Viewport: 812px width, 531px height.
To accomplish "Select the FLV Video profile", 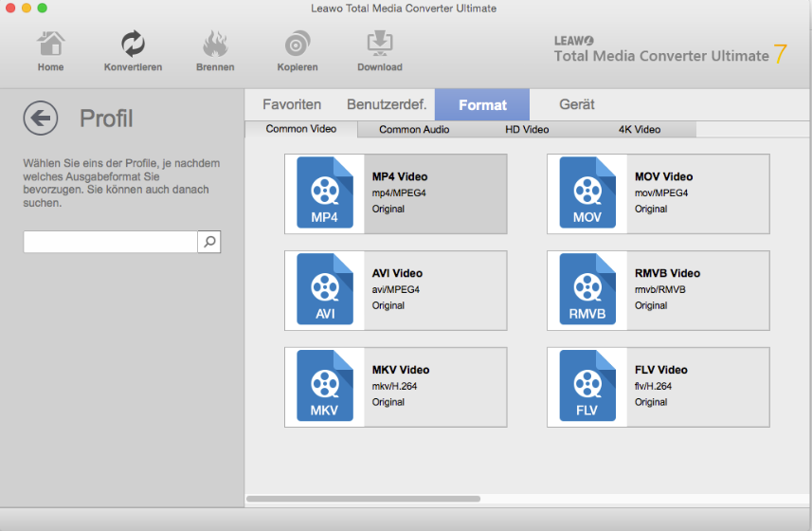I will 658,387.
